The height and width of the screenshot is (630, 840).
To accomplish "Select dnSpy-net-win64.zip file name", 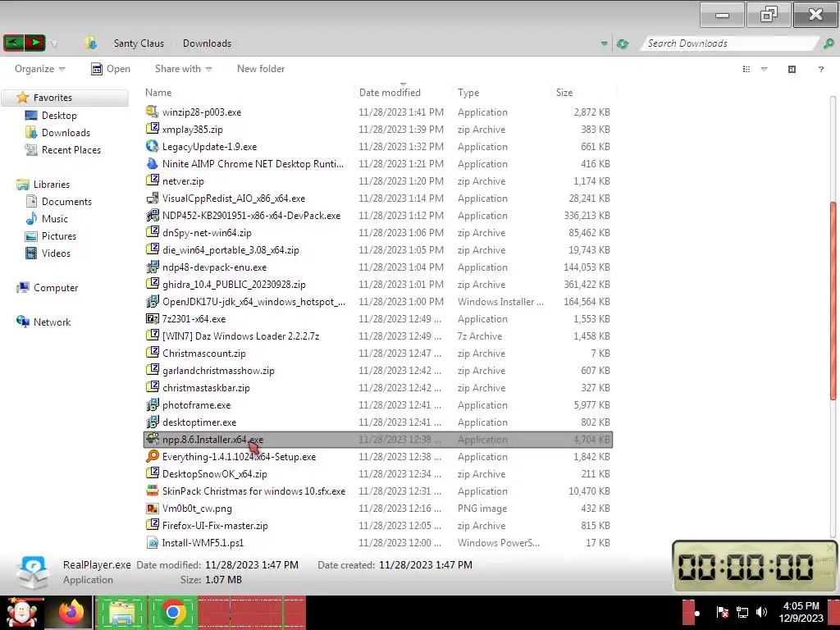I will [x=207, y=232].
